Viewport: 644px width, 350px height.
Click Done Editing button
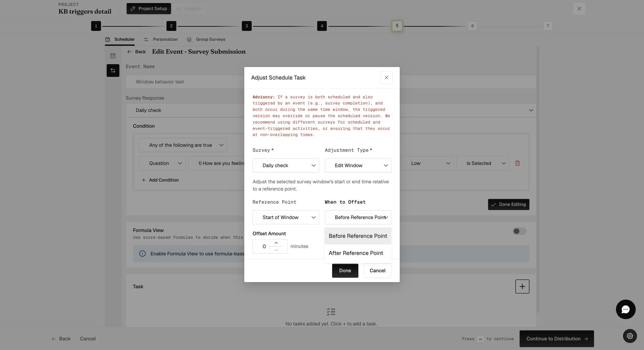point(508,204)
